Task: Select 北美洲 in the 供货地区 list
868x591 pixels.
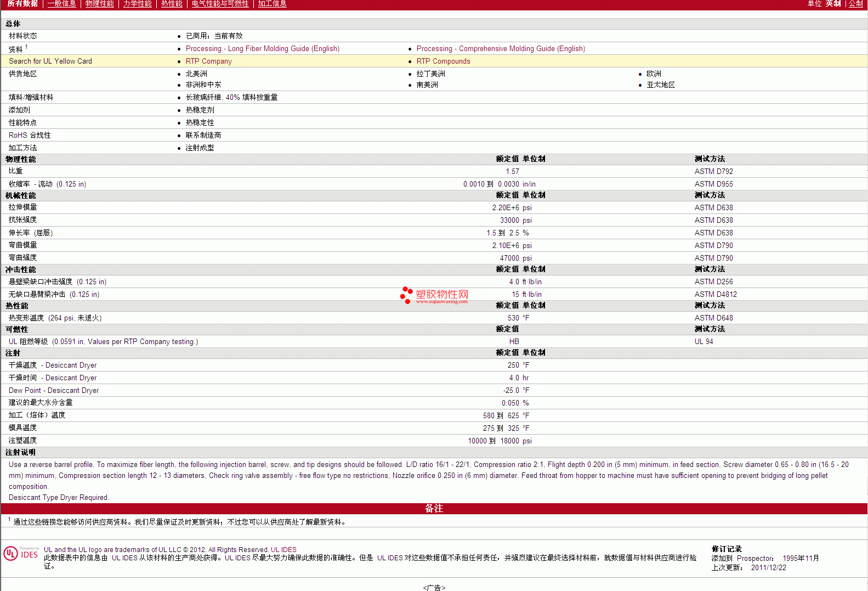Action: click(196, 74)
